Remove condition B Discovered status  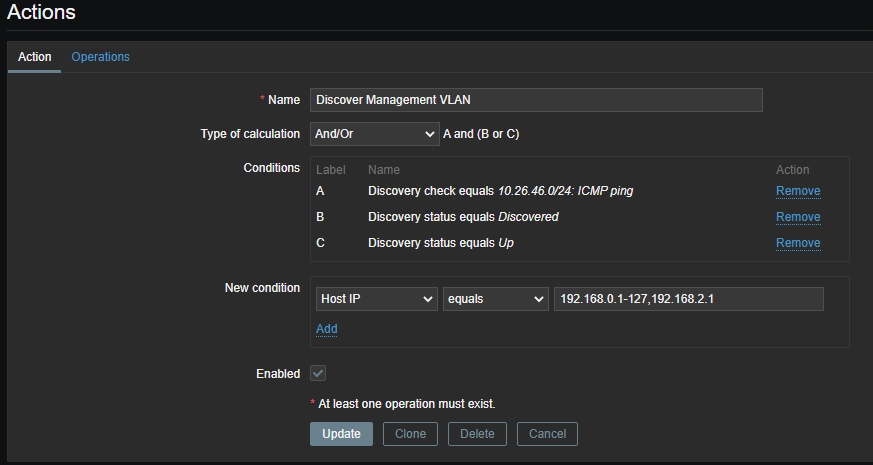pyautogui.click(x=797, y=217)
